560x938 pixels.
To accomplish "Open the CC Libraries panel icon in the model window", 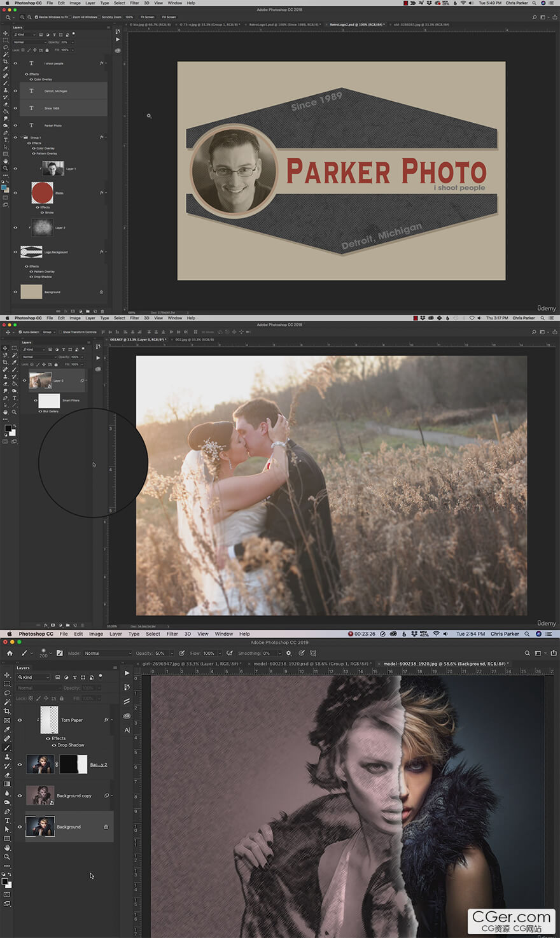I will (x=127, y=716).
